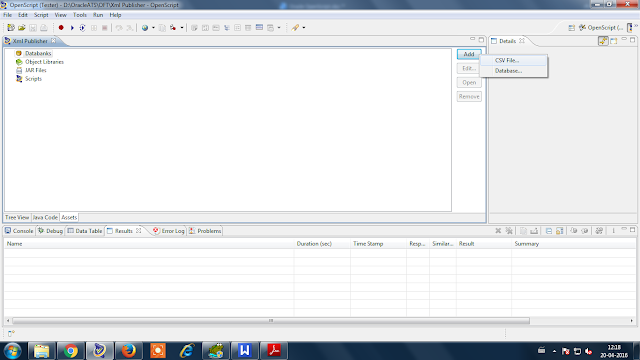Click the Duration (sec) column header

[322, 244]
